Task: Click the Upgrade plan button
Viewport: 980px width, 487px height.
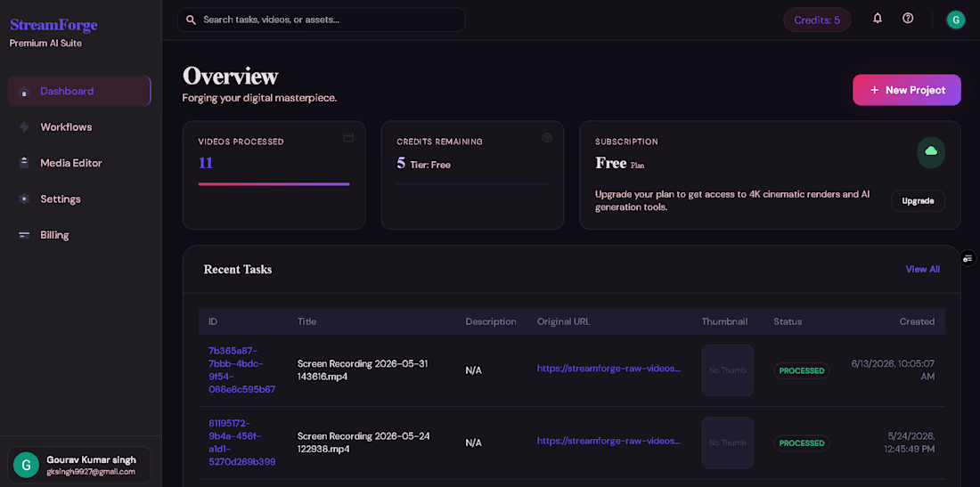Action: pos(918,201)
